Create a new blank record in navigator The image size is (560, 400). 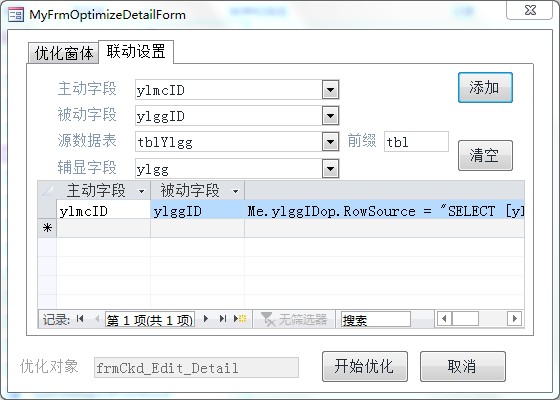[240, 319]
